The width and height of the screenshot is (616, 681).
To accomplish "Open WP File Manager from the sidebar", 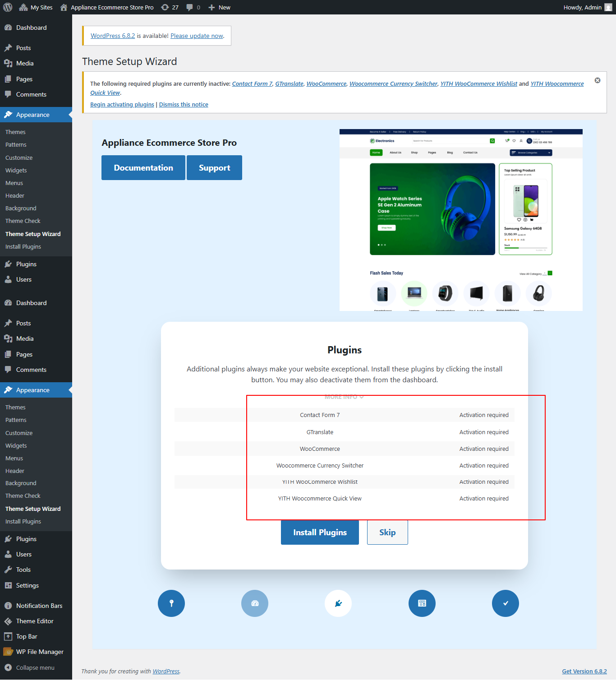I will coord(39,652).
